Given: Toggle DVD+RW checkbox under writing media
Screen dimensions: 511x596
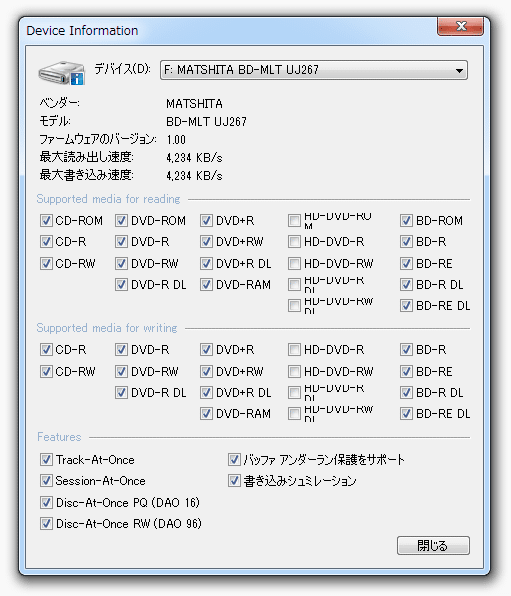Looking at the screenshot, I should (x=206, y=371).
